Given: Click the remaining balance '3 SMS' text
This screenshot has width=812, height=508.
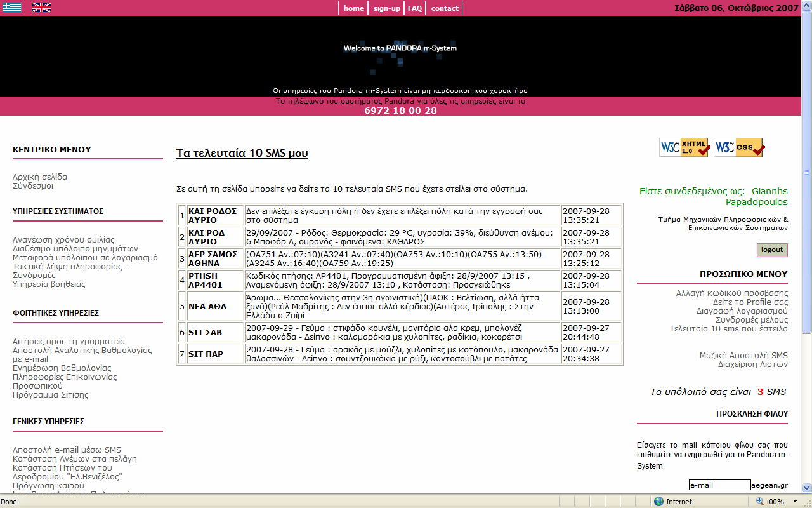Looking at the screenshot, I should (772, 392).
